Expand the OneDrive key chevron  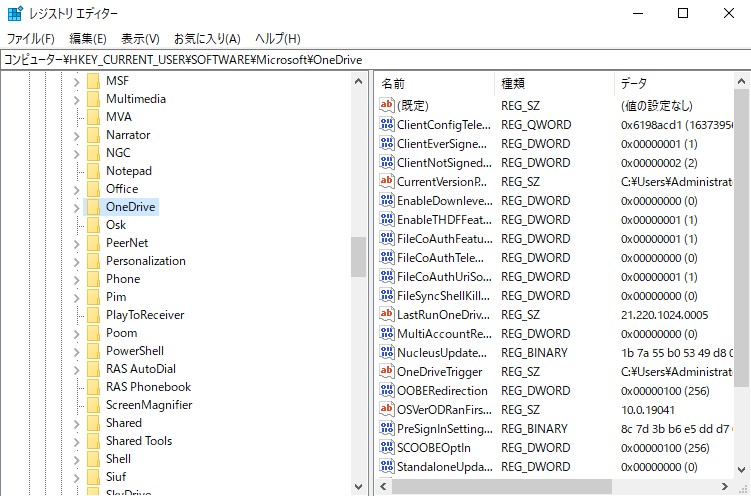[77, 208]
